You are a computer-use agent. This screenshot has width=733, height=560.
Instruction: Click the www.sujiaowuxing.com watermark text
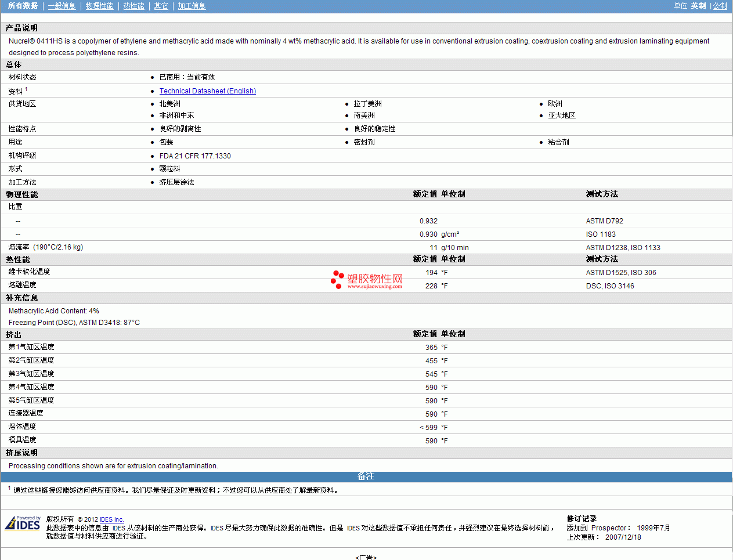click(x=375, y=286)
